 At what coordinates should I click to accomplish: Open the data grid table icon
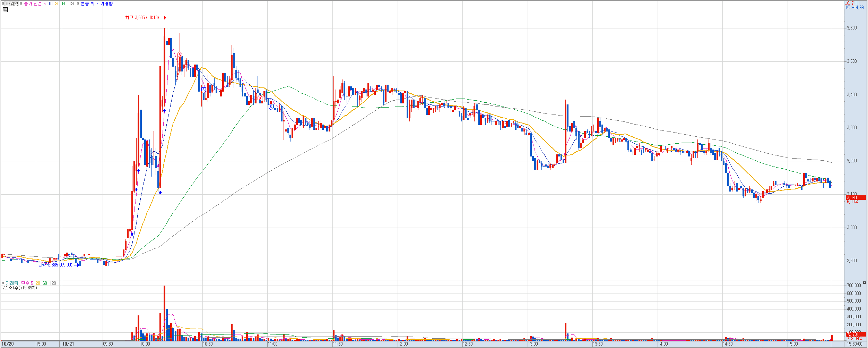5,10
